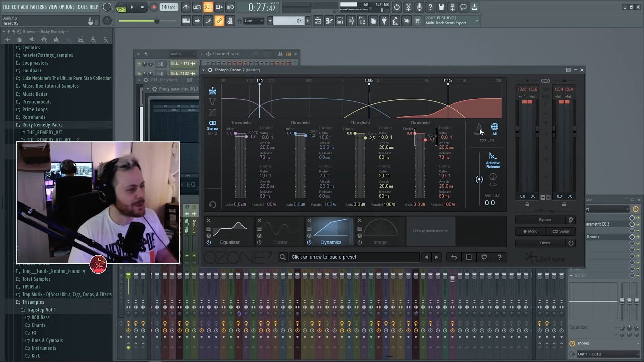Open the Ozone plugin window menu arrow
Image resolution: width=644 pixels, height=362 pixels.
coord(204,70)
